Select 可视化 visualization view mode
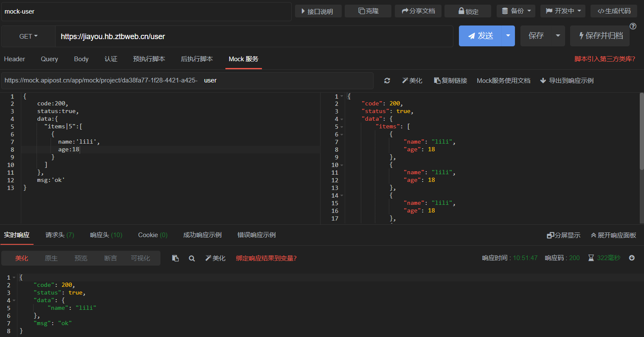 (141, 258)
